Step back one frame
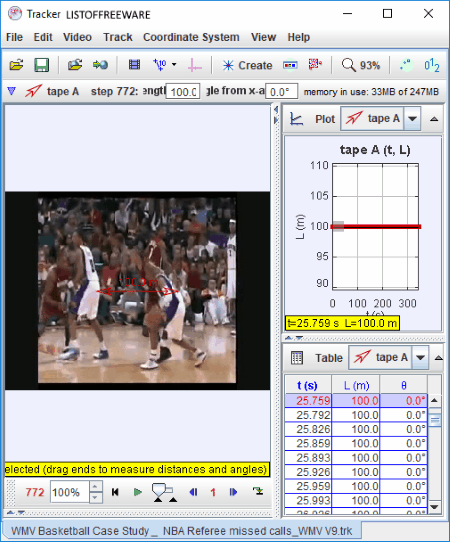The width and height of the screenshot is (450, 542). (x=194, y=492)
